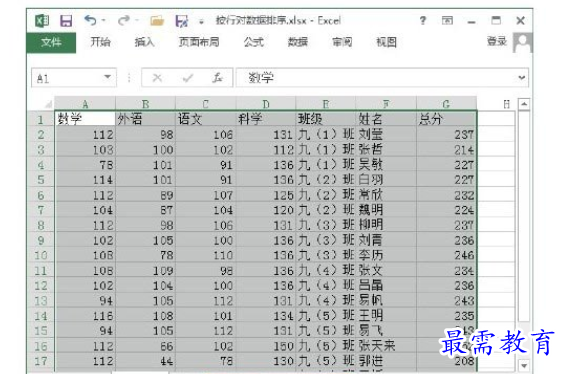Switch to the 数据 tab
The image size is (563, 374).
tap(298, 42)
